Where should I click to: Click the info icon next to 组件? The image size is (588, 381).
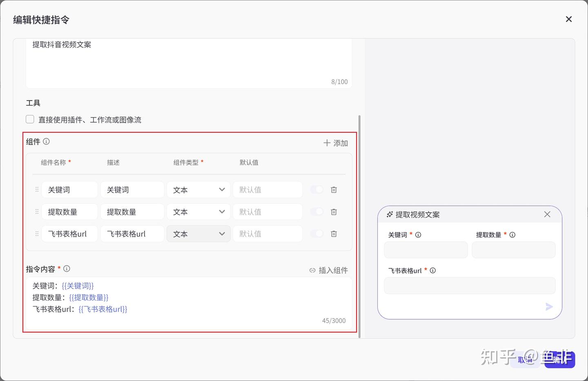coord(46,141)
